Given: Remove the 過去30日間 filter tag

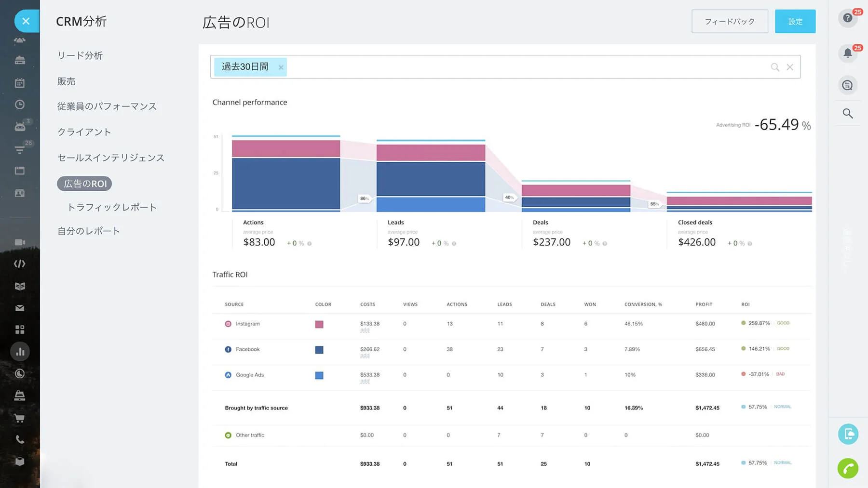Looking at the screenshot, I should click(x=281, y=67).
